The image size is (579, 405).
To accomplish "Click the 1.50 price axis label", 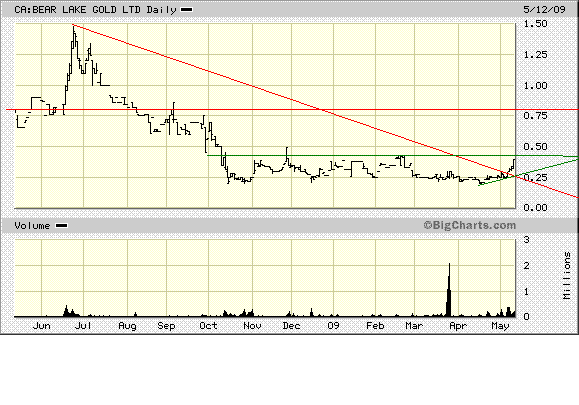I will 535,24.
